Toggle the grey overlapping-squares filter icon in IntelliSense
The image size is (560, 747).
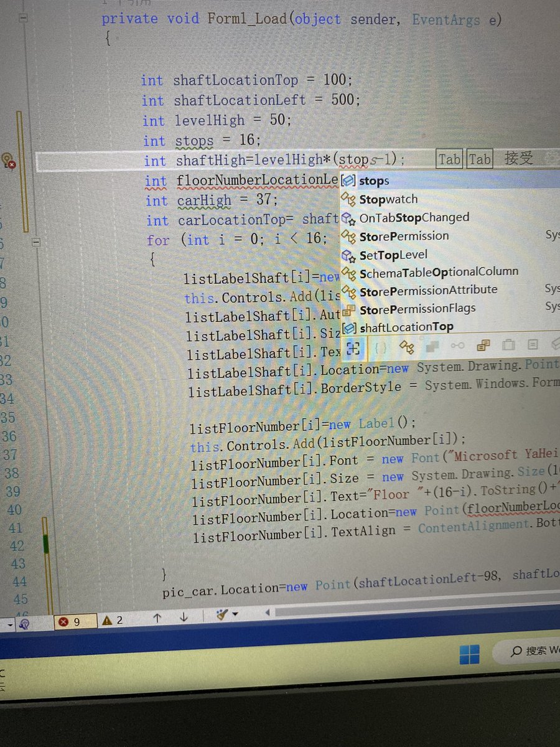(432, 345)
